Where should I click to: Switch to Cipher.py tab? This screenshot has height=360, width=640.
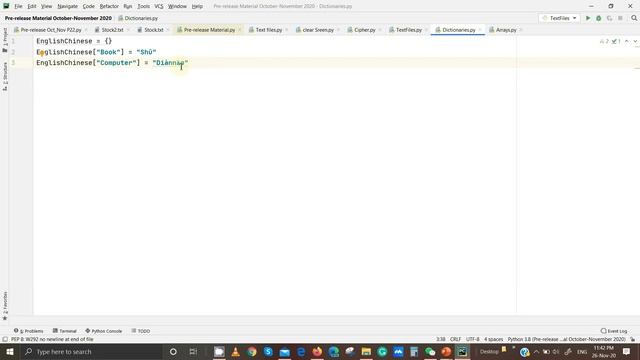(x=364, y=30)
